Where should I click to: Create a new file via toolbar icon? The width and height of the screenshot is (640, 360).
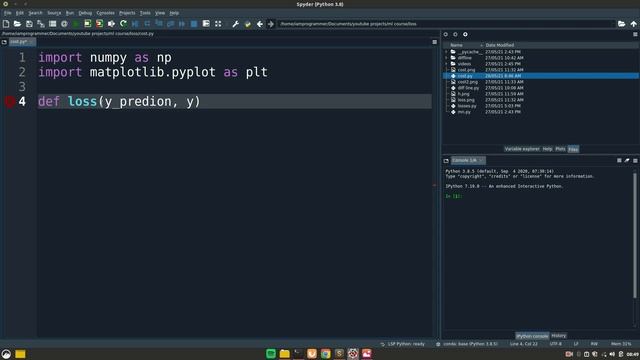tap(6, 24)
